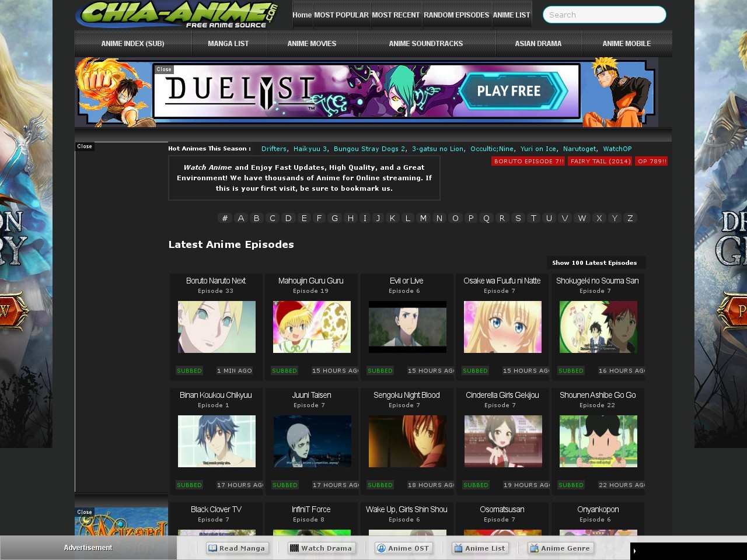Open Evil or Live episode thumbnail
747x560 pixels.
(407, 327)
